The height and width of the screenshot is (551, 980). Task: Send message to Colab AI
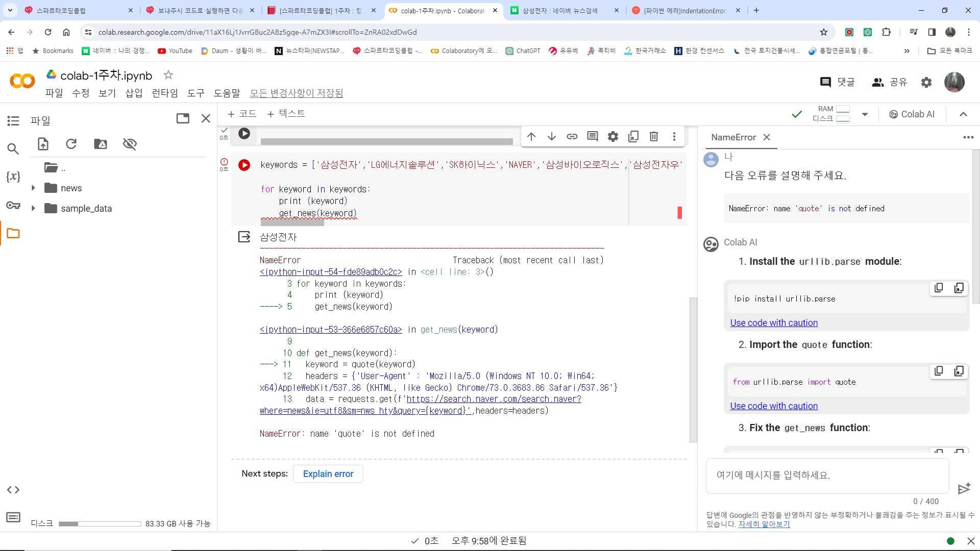point(964,489)
